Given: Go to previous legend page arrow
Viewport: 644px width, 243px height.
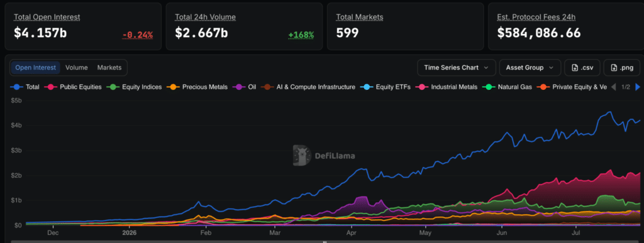Looking at the screenshot, I should [614, 87].
